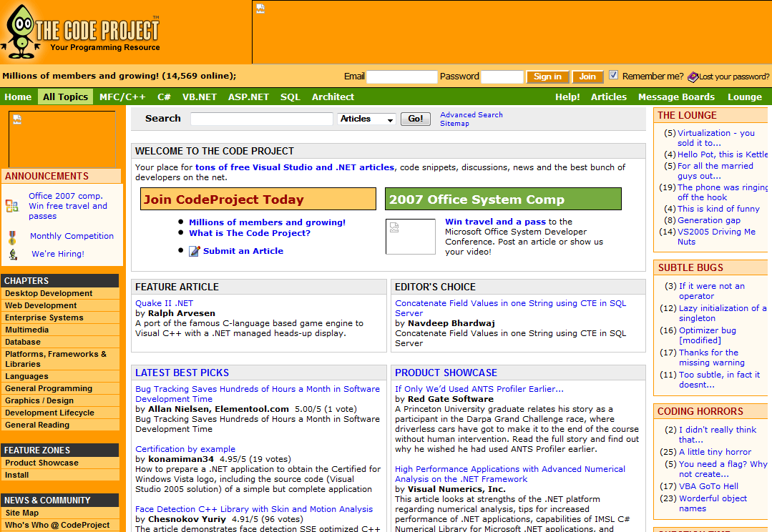Click The Code Project mascot logo

(20, 31)
